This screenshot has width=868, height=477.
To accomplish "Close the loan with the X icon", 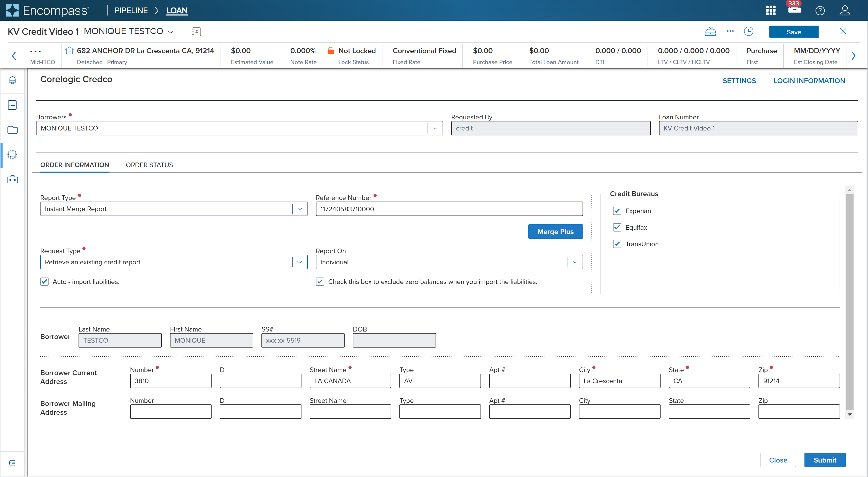I will [843, 31].
